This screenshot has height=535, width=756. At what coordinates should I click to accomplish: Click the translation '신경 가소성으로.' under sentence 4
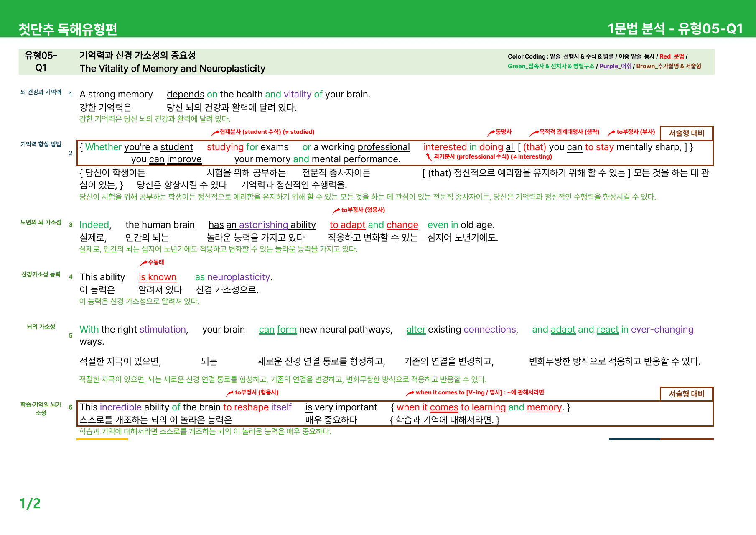227,290
